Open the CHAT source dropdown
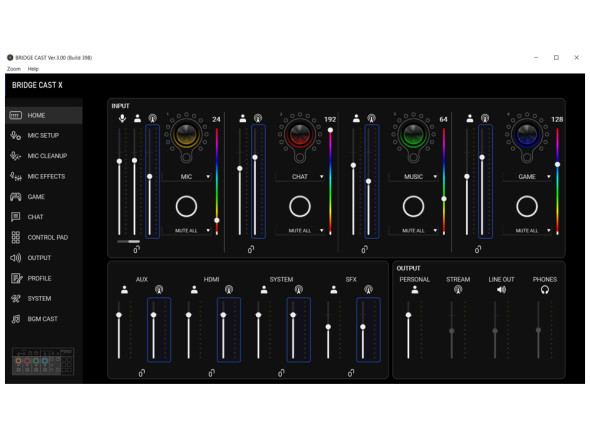The width and height of the screenshot is (590, 434). (300, 177)
